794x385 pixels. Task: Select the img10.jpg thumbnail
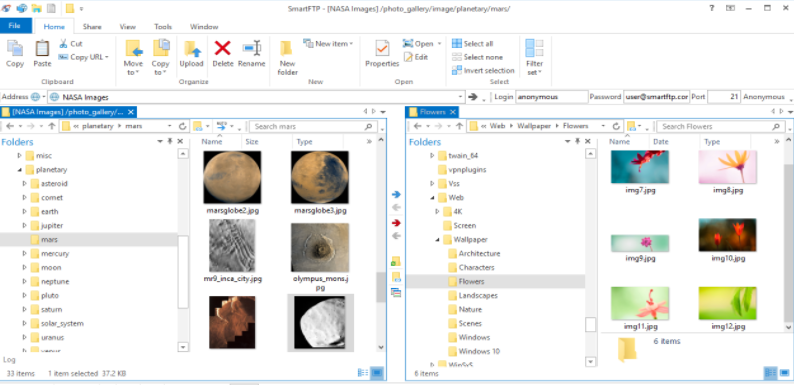click(728, 235)
